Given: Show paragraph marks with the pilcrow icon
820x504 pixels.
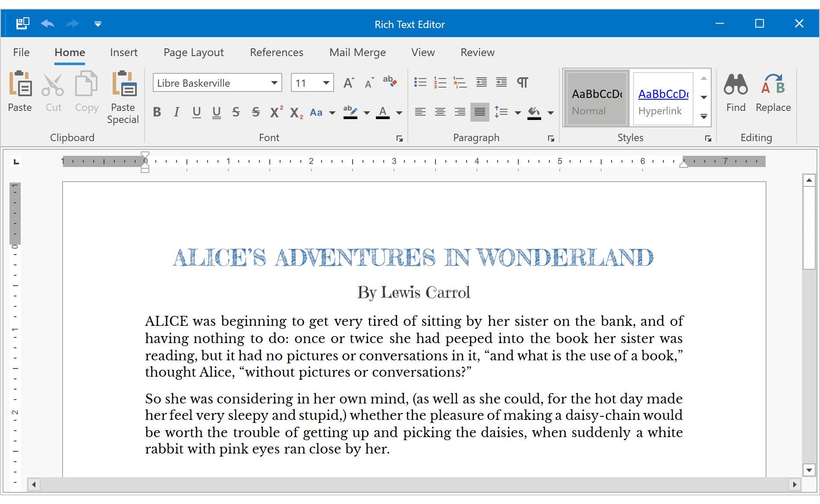Looking at the screenshot, I should click(x=523, y=82).
